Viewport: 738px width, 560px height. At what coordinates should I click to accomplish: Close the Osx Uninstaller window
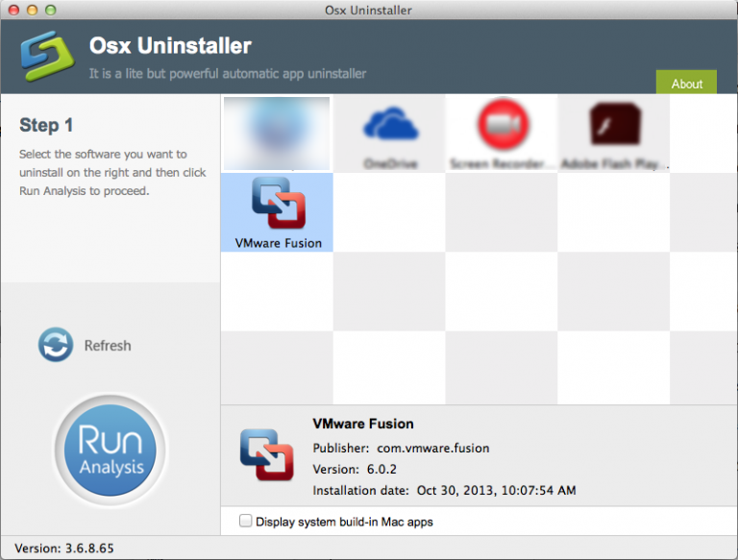13,10
